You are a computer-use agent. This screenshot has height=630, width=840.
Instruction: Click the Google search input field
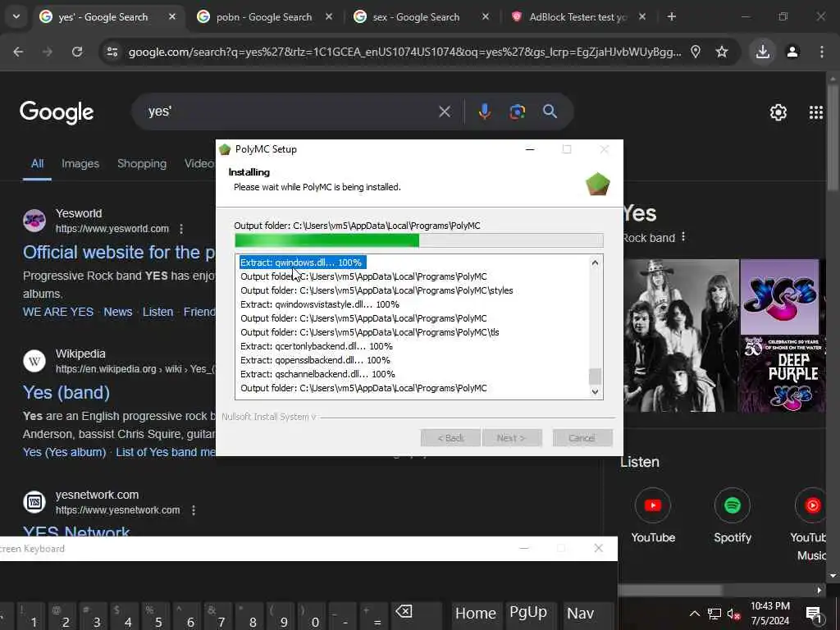(290, 112)
